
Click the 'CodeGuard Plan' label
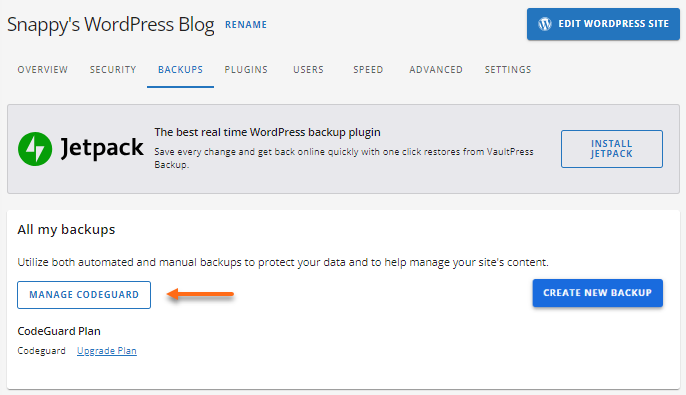[59, 331]
